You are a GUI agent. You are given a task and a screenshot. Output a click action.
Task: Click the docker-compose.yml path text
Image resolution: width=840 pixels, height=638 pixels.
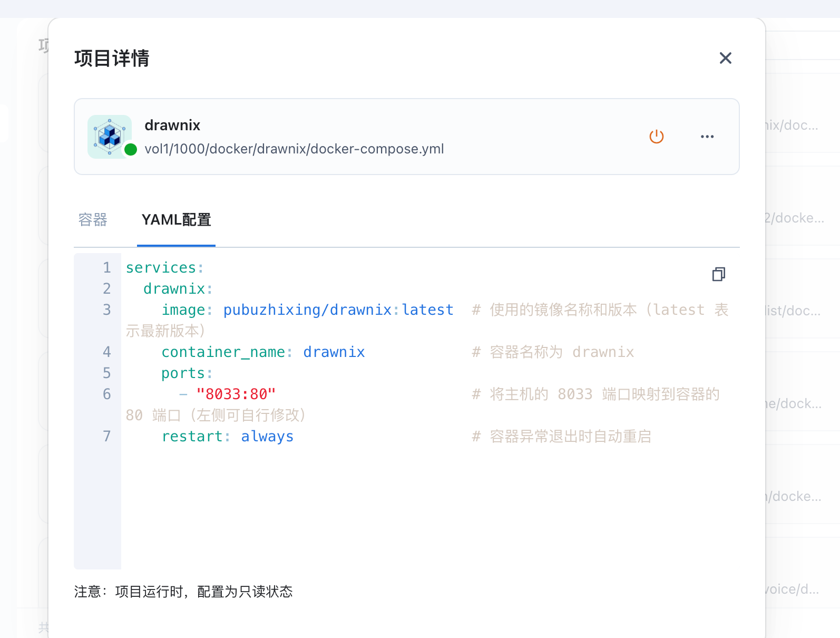click(x=294, y=149)
